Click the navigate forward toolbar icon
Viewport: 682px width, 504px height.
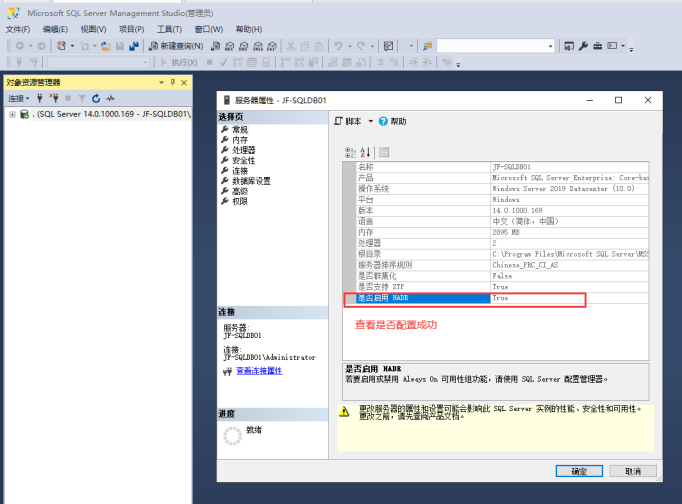click(41, 46)
